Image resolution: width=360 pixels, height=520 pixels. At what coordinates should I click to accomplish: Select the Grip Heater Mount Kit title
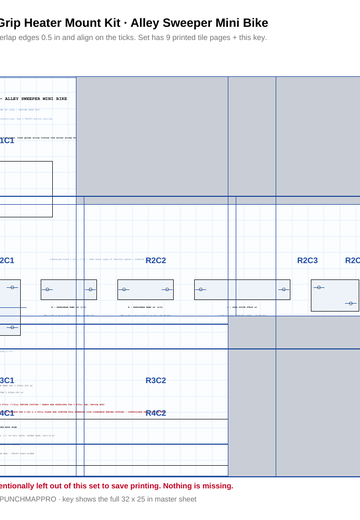[134, 23]
